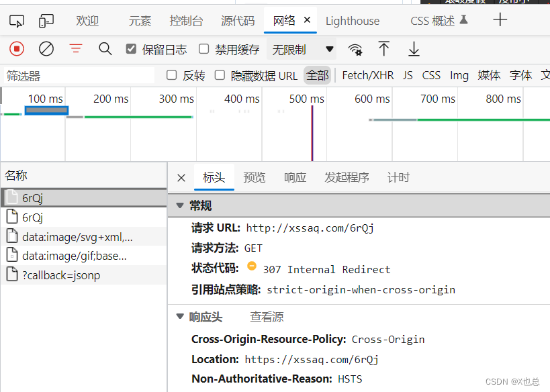Close the request details pane

click(181, 178)
